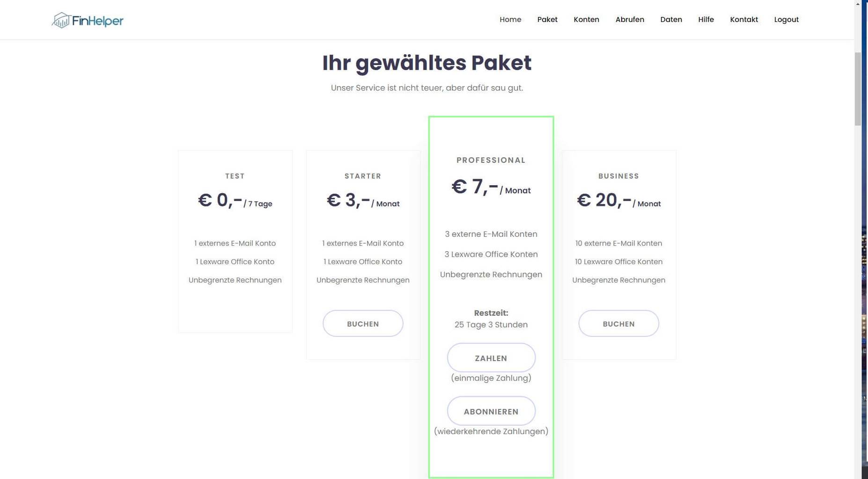Go to the Home page
The width and height of the screenshot is (868, 479).
click(x=510, y=20)
